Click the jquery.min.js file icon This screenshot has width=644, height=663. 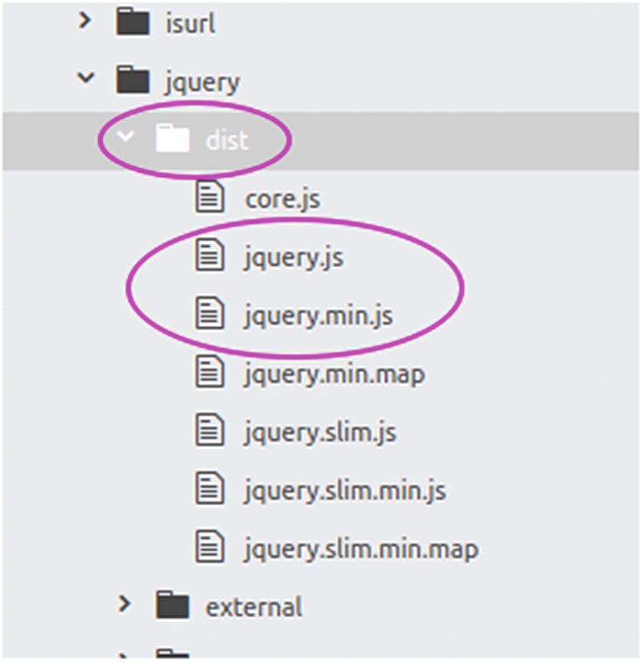pyautogui.click(x=210, y=313)
